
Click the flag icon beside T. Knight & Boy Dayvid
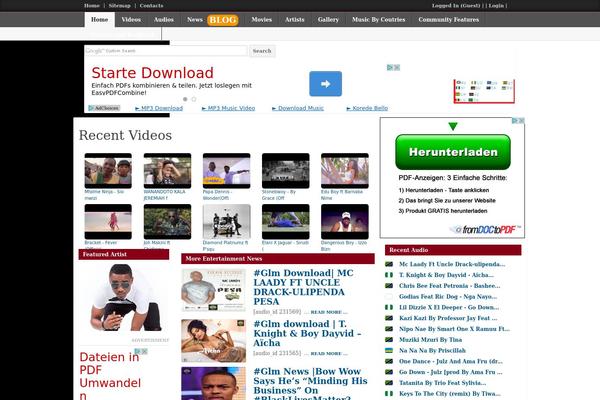[x=389, y=275]
